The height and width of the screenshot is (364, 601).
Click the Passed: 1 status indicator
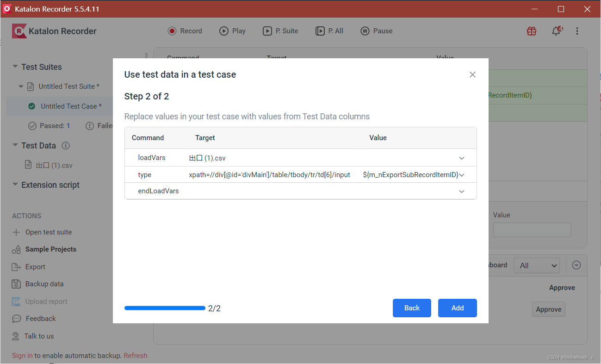pos(50,126)
